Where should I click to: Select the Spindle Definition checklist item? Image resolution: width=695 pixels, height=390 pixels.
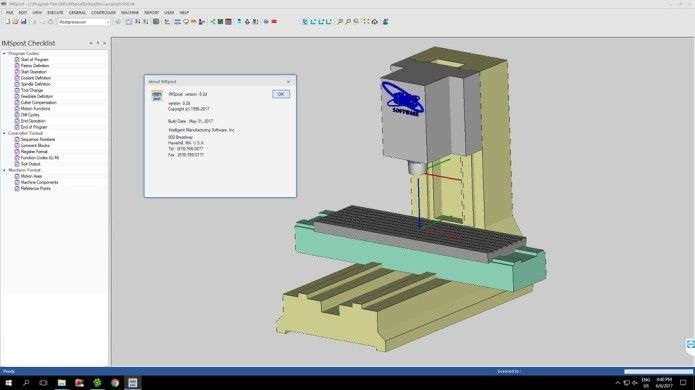tap(35, 84)
